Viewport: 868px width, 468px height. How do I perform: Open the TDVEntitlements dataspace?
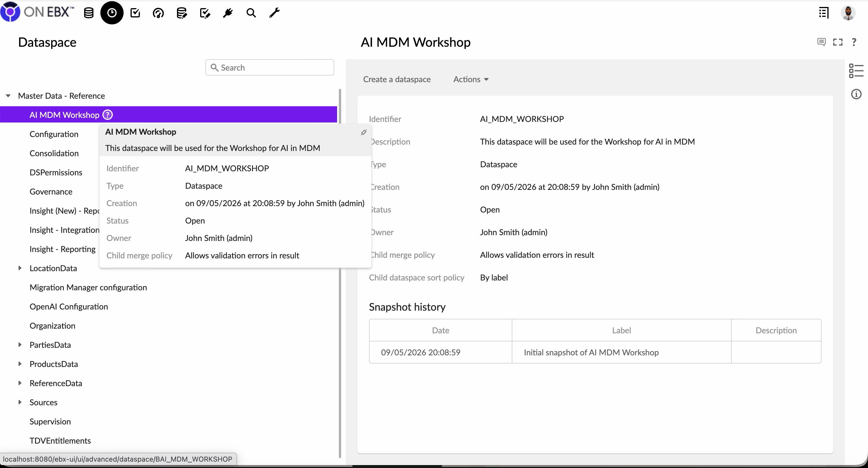(x=60, y=441)
